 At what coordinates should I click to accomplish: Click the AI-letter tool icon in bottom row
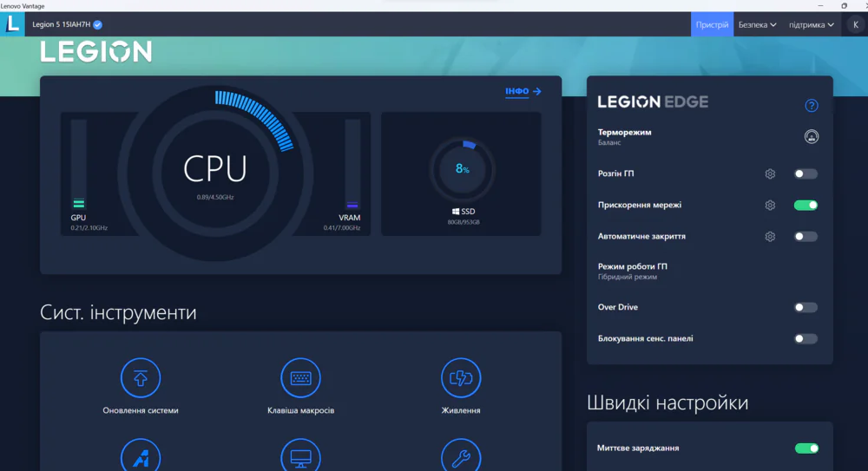click(x=141, y=455)
